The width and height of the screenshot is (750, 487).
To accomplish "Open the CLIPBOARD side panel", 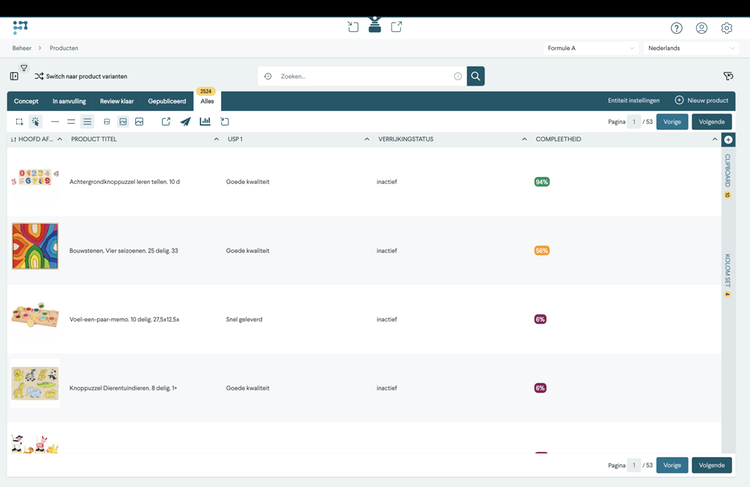I will pyautogui.click(x=728, y=176).
